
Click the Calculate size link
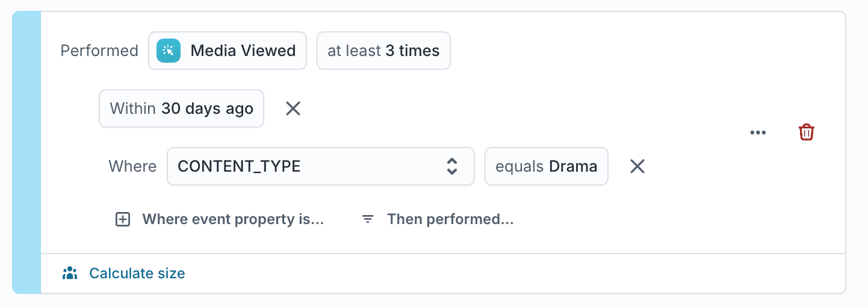click(137, 273)
